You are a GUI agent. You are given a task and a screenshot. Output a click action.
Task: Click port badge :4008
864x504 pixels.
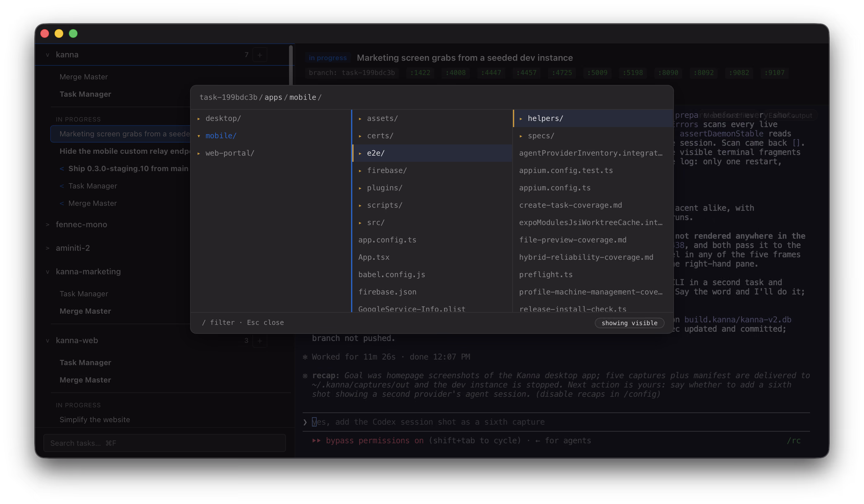455,73
